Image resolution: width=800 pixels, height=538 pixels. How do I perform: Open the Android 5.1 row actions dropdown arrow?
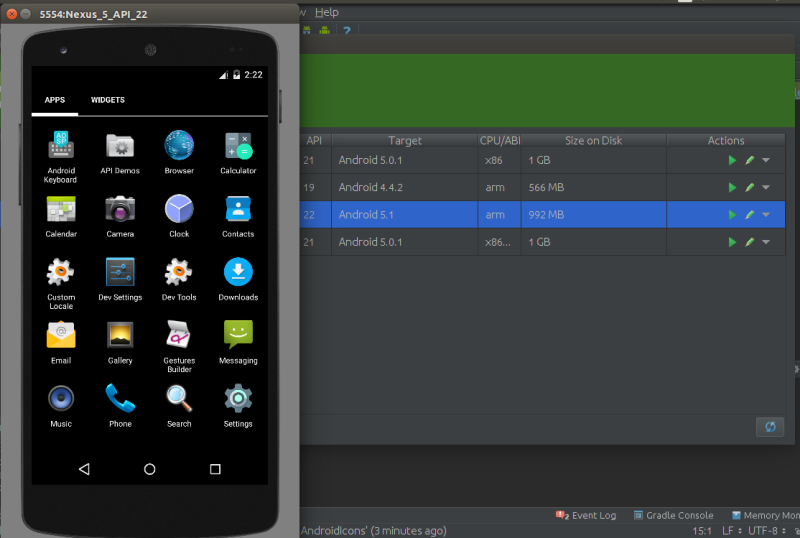tap(766, 215)
